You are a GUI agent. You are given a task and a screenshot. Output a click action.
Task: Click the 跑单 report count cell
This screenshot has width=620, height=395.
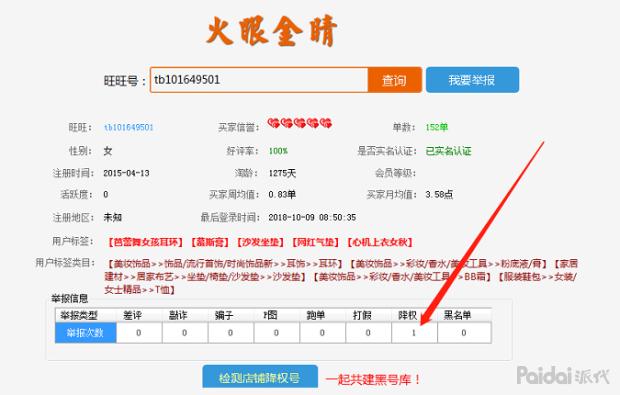(x=322, y=333)
